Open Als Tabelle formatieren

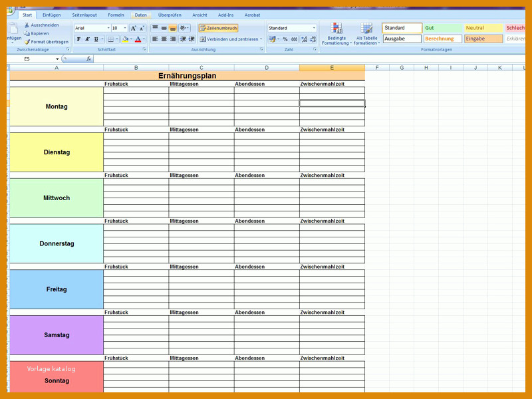click(366, 34)
